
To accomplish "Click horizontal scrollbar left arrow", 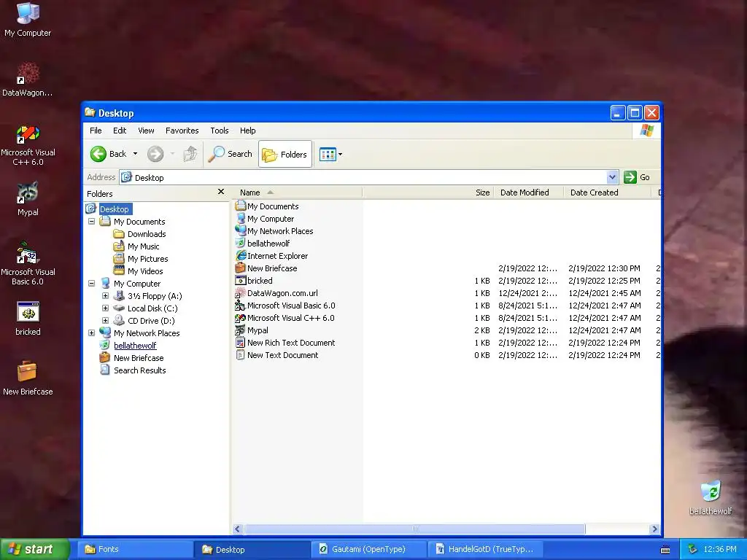I will [238, 529].
